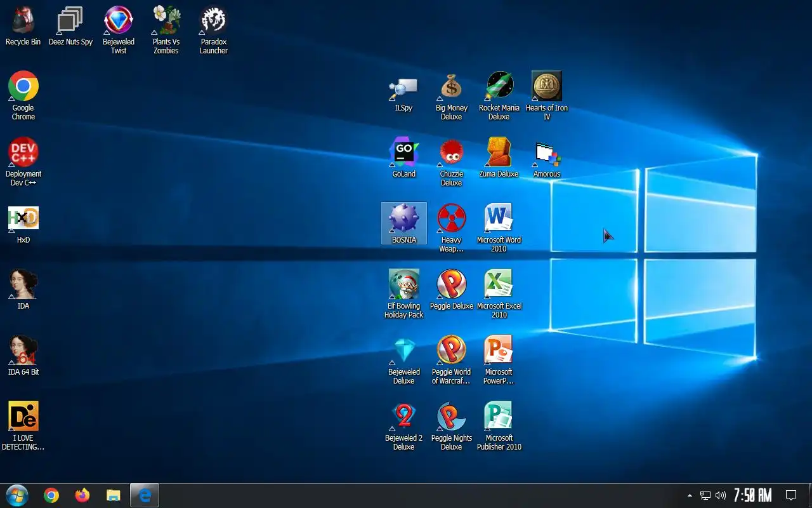Open the volume control tray icon
The width and height of the screenshot is (812, 508).
[x=720, y=495]
